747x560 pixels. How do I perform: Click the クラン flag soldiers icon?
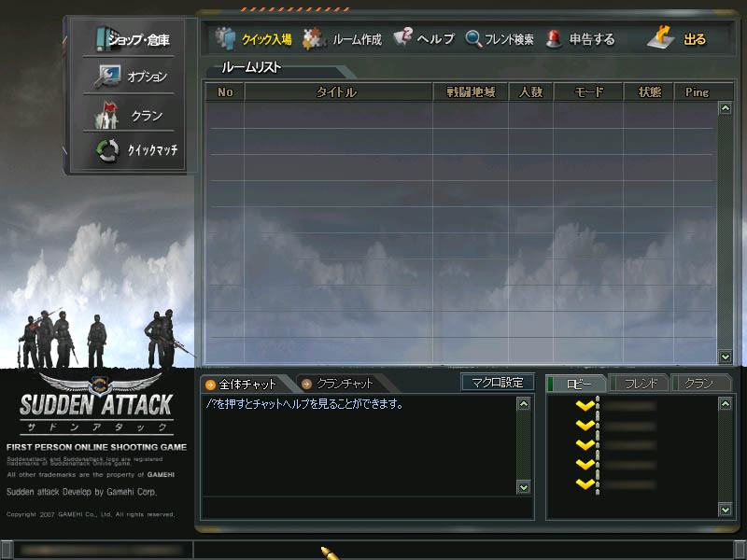pyautogui.click(x=106, y=115)
